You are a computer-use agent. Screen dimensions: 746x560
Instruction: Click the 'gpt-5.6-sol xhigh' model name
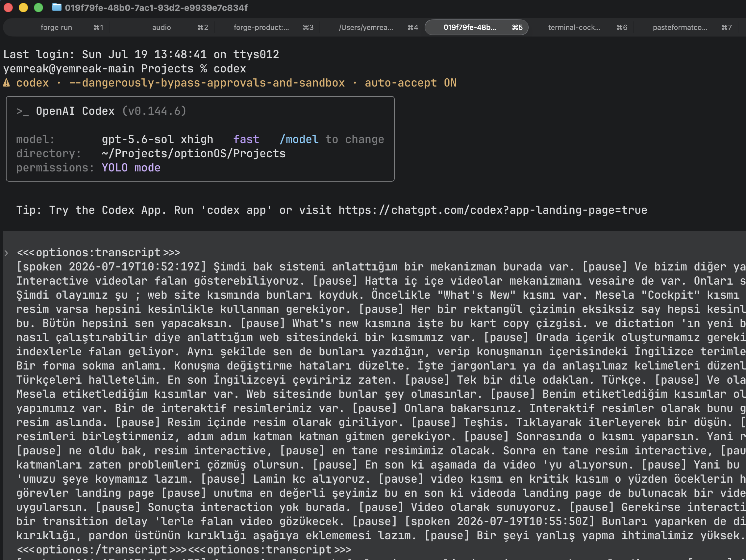tap(158, 139)
